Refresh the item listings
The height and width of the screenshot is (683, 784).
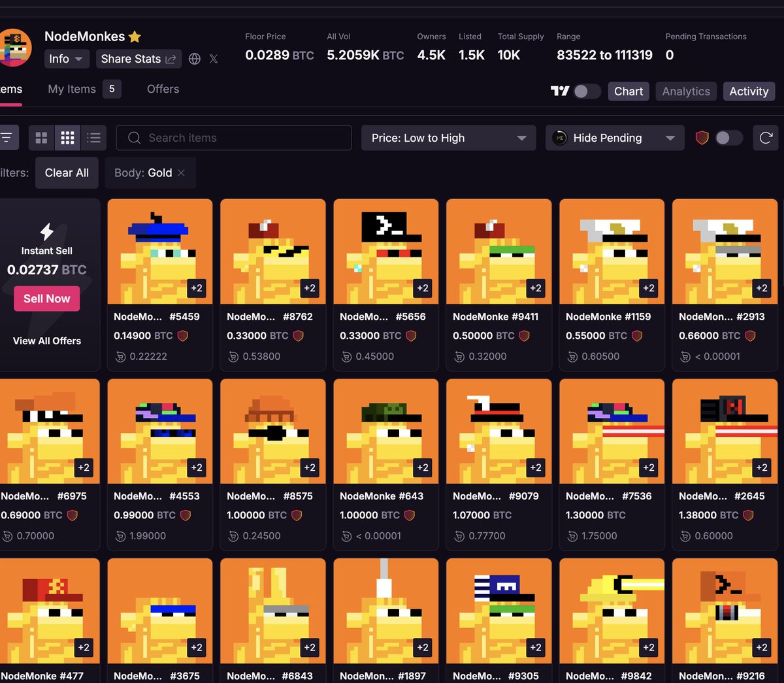click(x=766, y=138)
